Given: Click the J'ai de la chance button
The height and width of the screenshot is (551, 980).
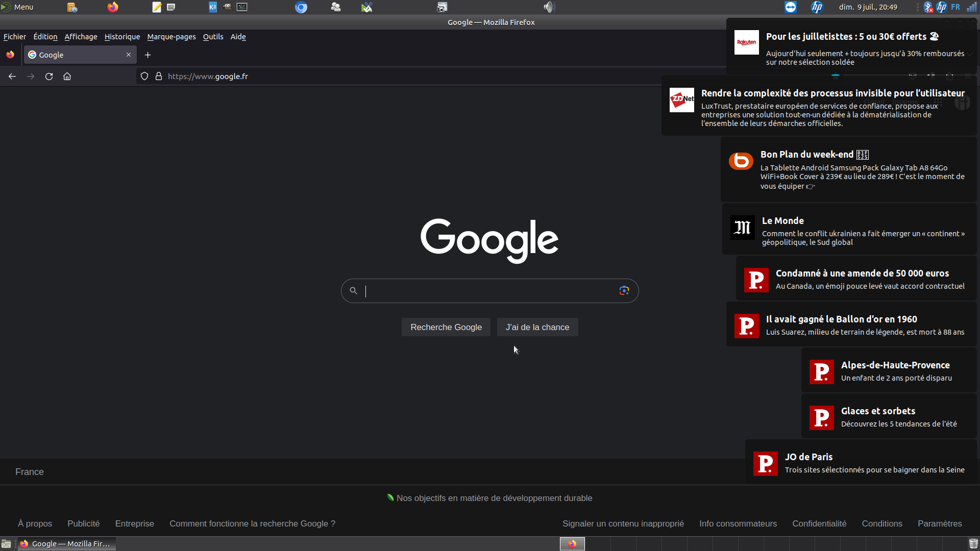Looking at the screenshot, I should tap(537, 327).
